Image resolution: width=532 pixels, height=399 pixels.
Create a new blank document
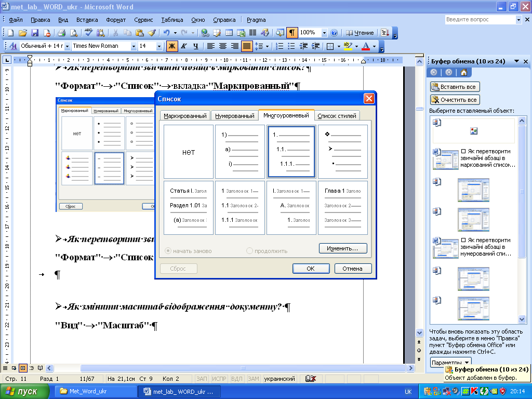[x=10, y=33]
